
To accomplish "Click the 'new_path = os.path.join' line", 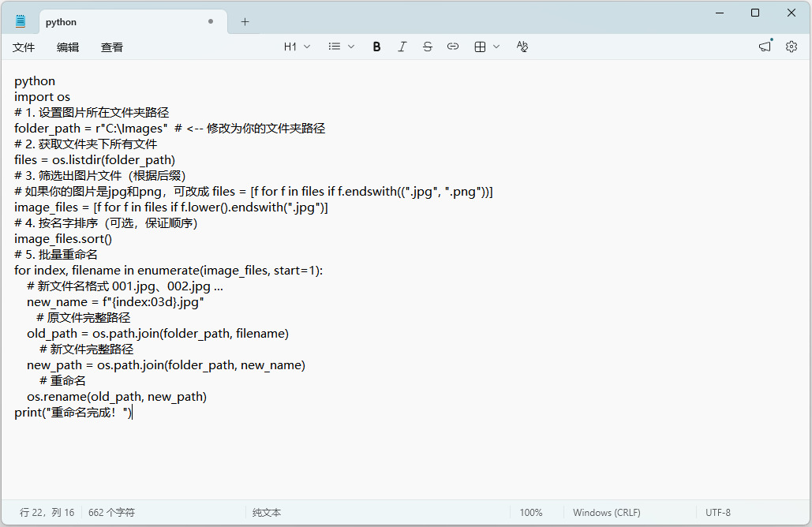I will pyautogui.click(x=167, y=365).
